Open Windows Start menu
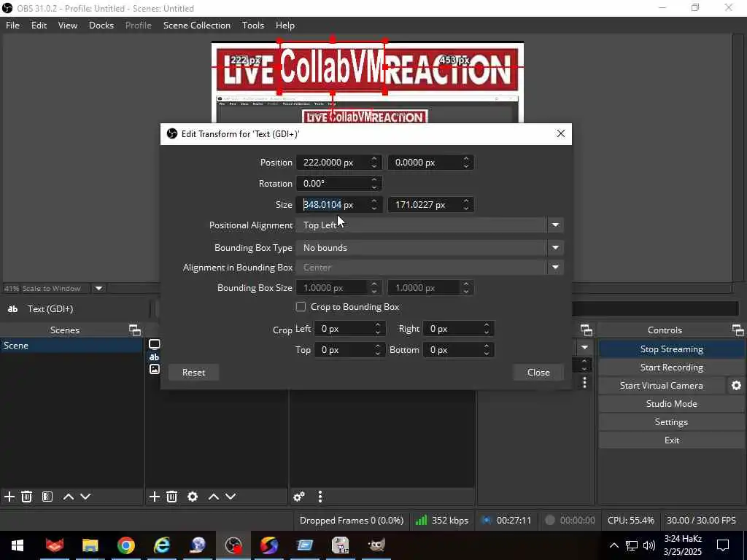Image resolution: width=747 pixels, height=560 pixels. point(18,545)
